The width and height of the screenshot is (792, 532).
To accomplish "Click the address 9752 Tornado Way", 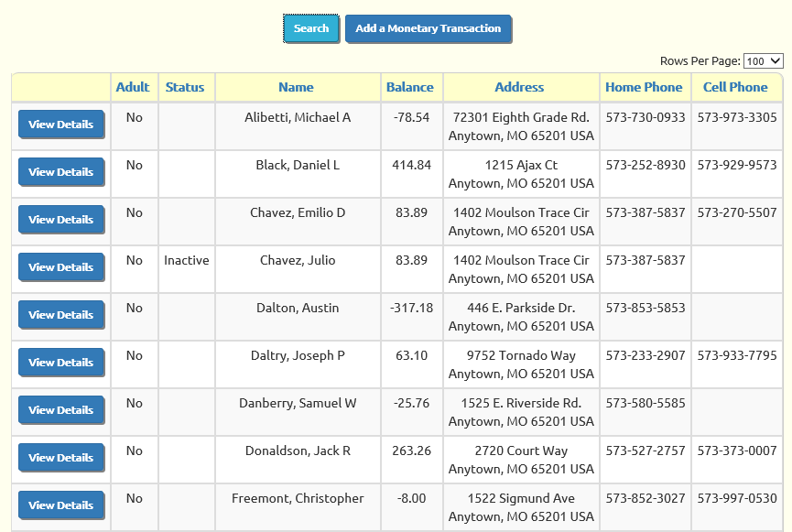I will click(x=521, y=355).
